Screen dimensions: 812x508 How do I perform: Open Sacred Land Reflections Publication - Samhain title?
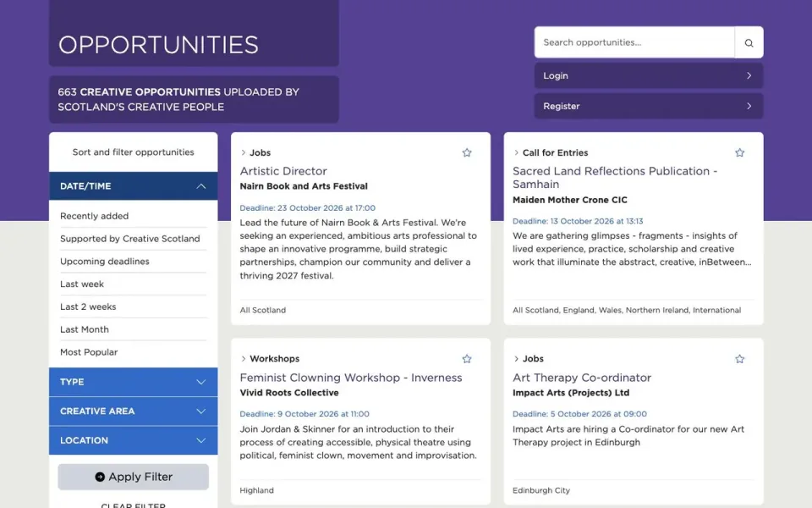pyautogui.click(x=615, y=178)
